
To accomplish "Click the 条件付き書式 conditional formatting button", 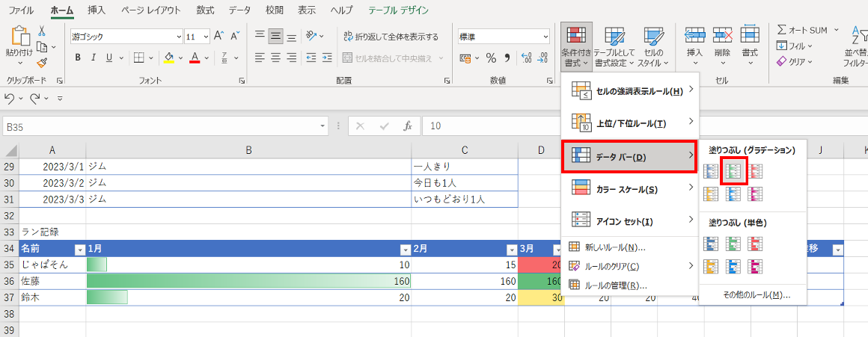I will [576, 46].
